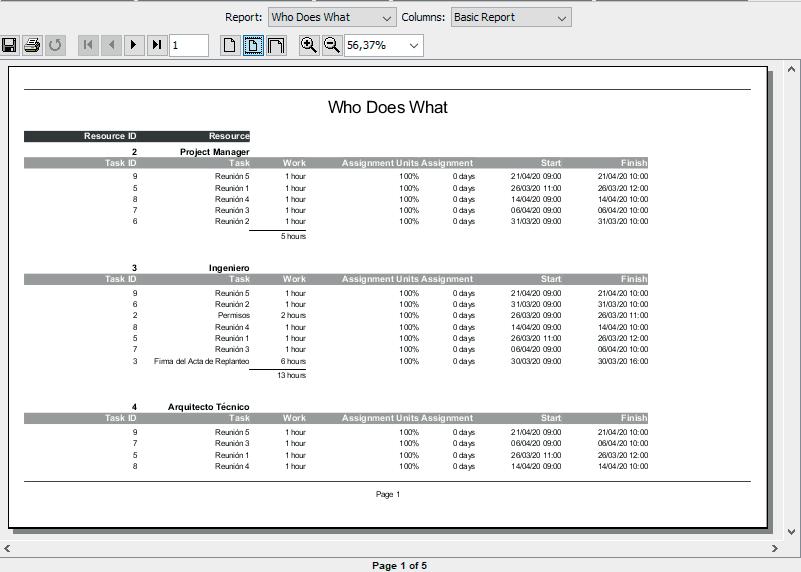The height and width of the screenshot is (572, 801).
Task: Click the Who Does What report title
Action: click(388, 107)
